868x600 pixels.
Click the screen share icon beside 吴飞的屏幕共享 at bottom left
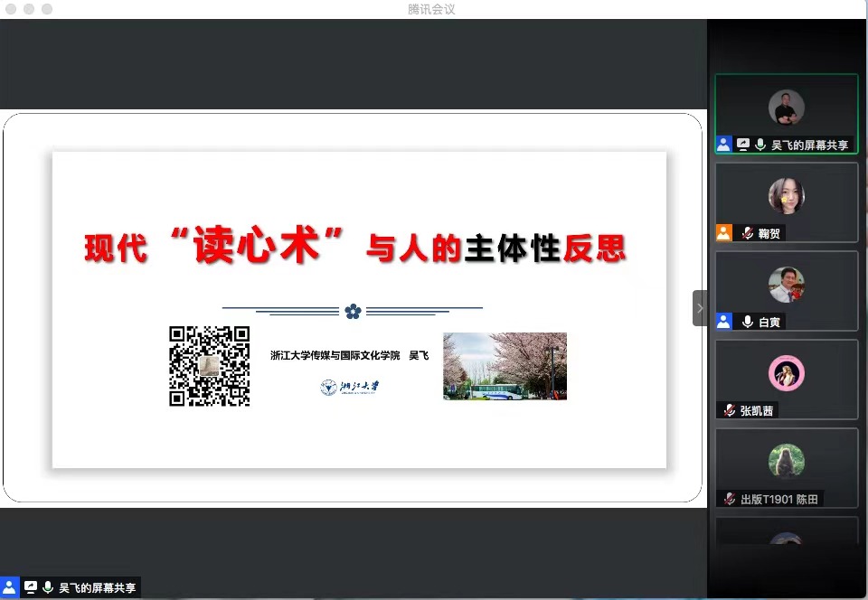pyautogui.click(x=31, y=586)
